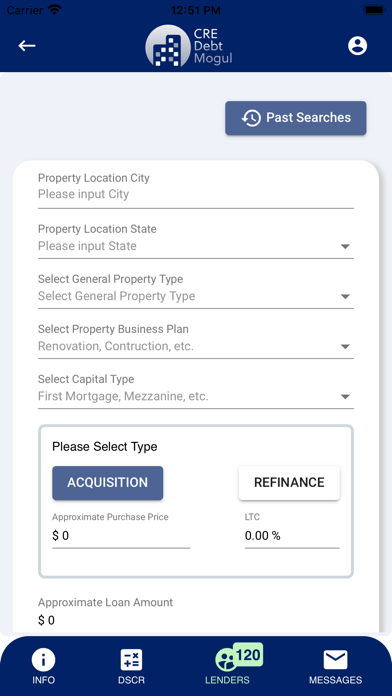
Task: Select the Refinance type option
Action: click(289, 483)
